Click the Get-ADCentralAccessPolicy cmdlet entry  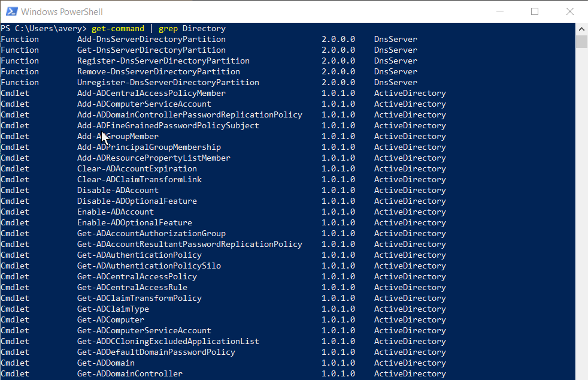point(137,276)
